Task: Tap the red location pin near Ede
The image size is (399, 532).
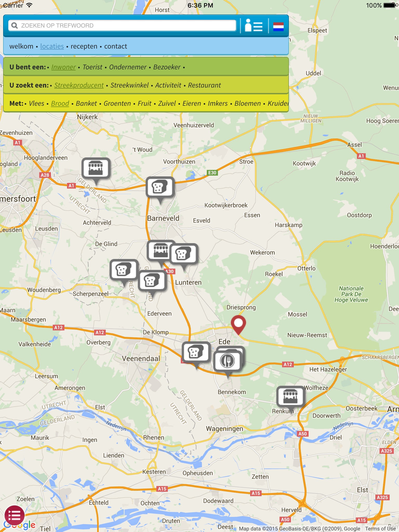Action: [x=238, y=323]
